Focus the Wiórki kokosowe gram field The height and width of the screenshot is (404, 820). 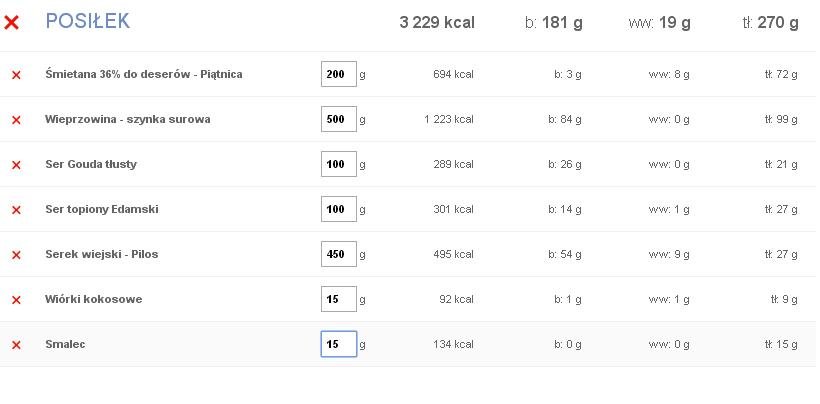tap(339, 298)
